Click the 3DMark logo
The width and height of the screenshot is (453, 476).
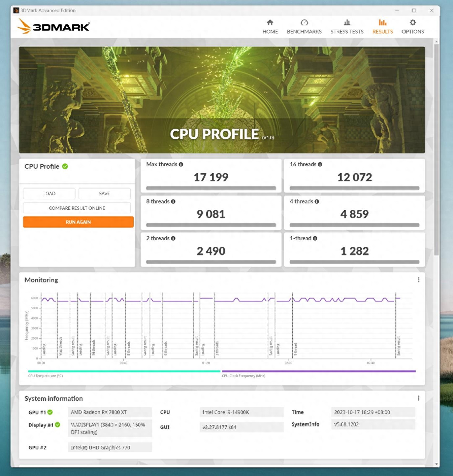pos(54,26)
